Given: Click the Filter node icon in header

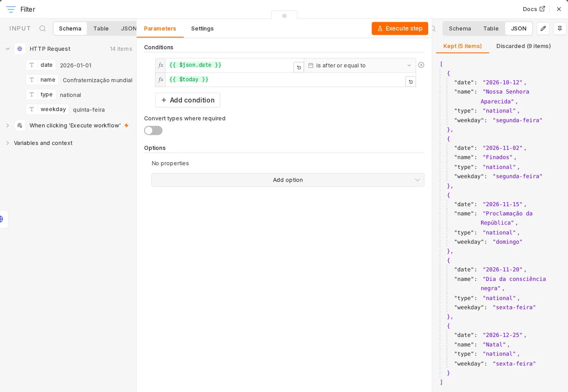Looking at the screenshot, I should pyautogui.click(x=11, y=9).
